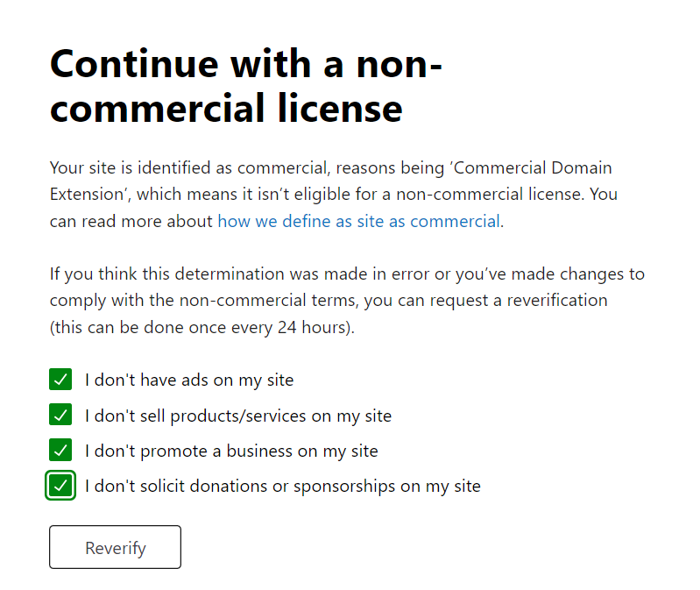Click the heading line "commercial license"
Viewport: 700px width, 590px height.
pyautogui.click(x=226, y=108)
